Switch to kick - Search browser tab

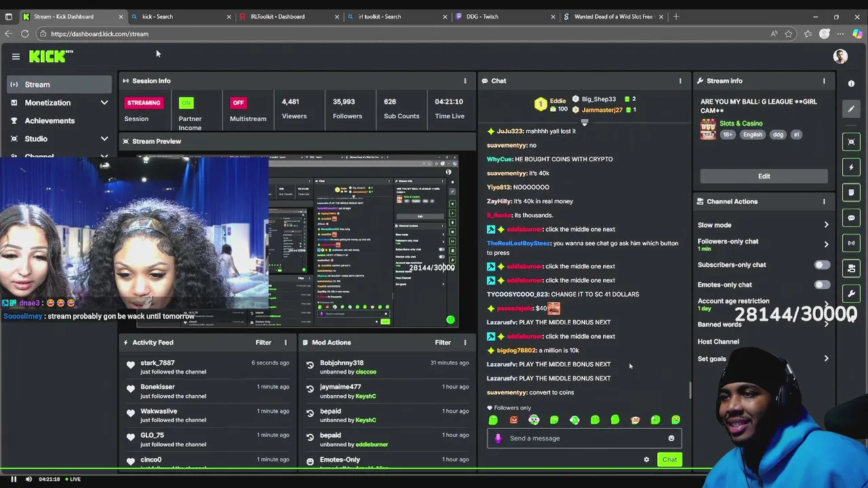(x=182, y=16)
